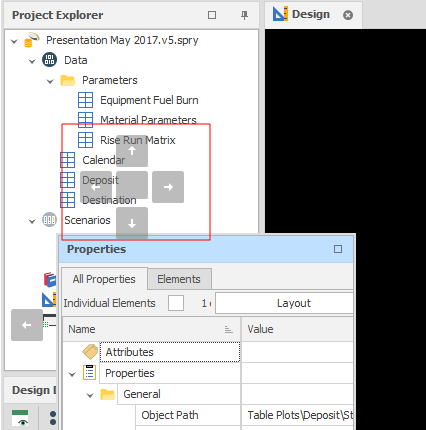
Task: Select the Destination item
Action: [109, 200]
